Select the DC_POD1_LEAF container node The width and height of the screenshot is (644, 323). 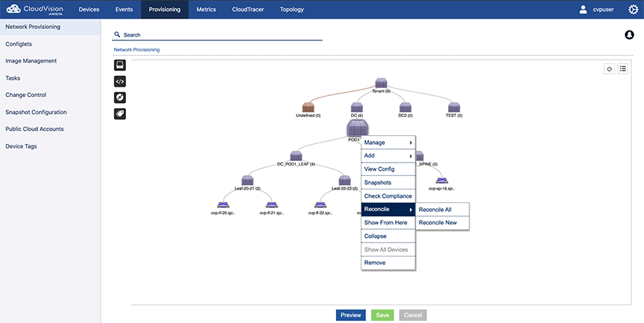(x=296, y=156)
